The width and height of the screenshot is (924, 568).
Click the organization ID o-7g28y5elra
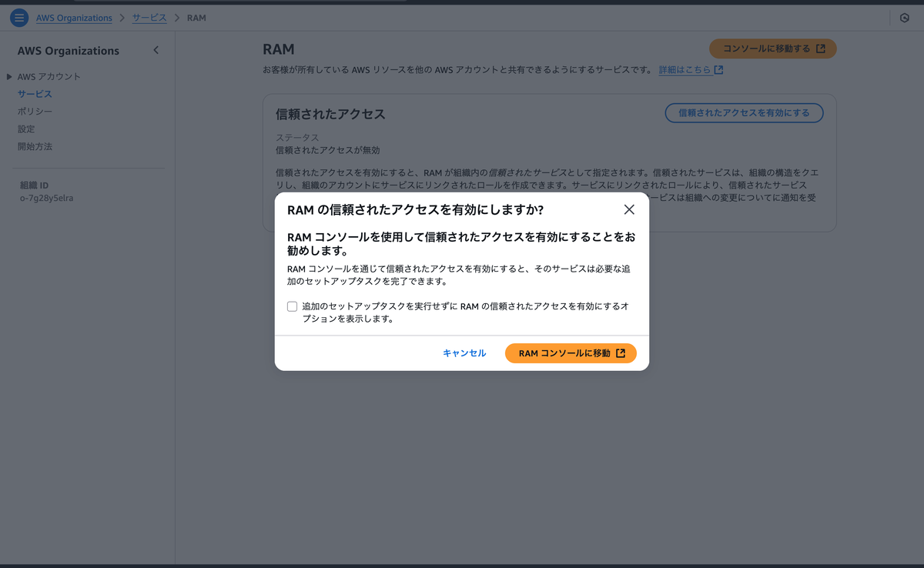pyautogui.click(x=46, y=198)
